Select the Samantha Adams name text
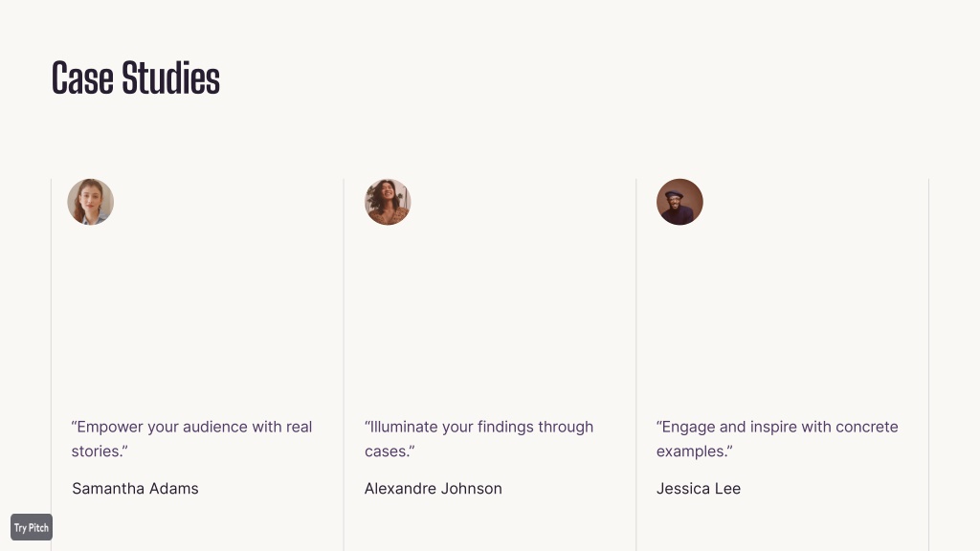 135,489
